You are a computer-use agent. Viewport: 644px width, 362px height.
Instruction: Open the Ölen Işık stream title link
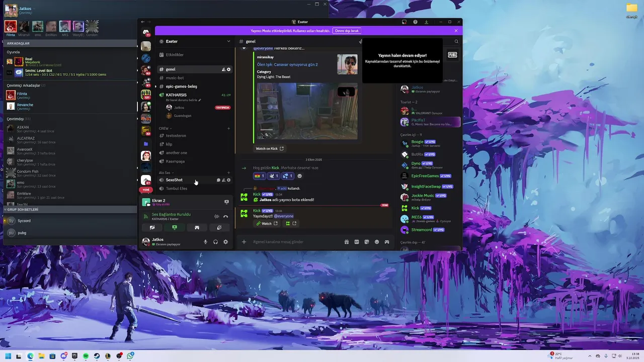point(287,64)
